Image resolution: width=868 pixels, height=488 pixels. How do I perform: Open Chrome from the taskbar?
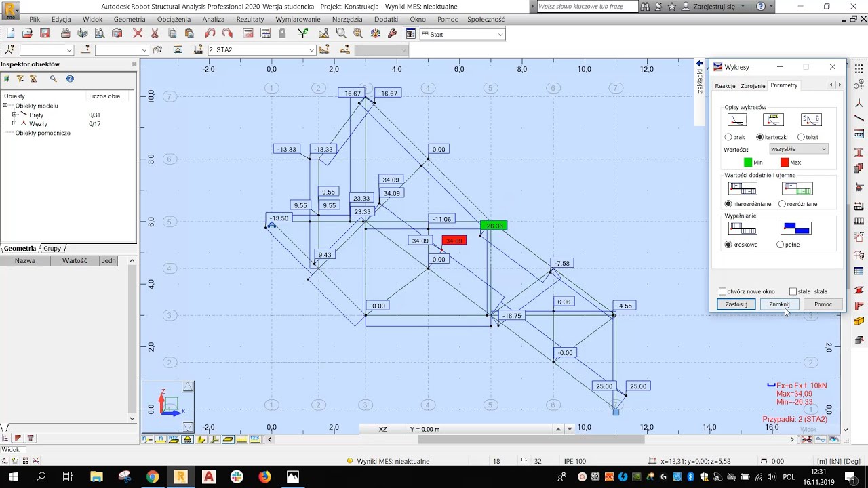pyautogui.click(x=152, y=476)
